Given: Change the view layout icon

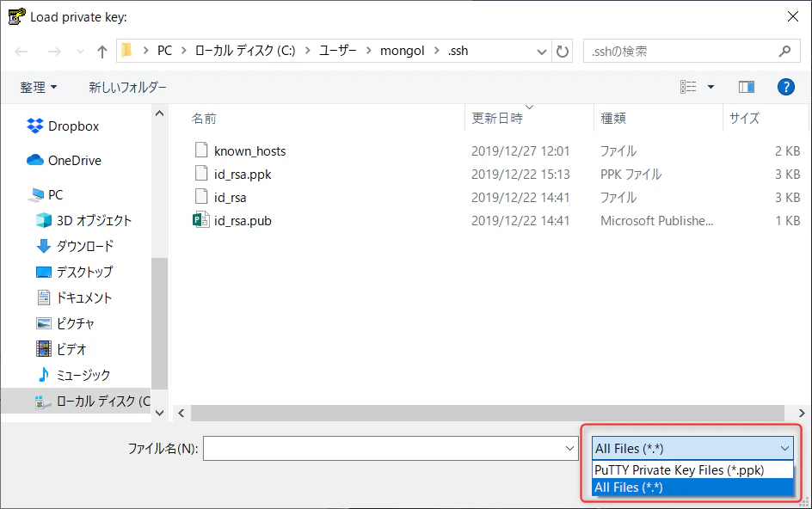Looking at the screenshot, I should (688, 87).
